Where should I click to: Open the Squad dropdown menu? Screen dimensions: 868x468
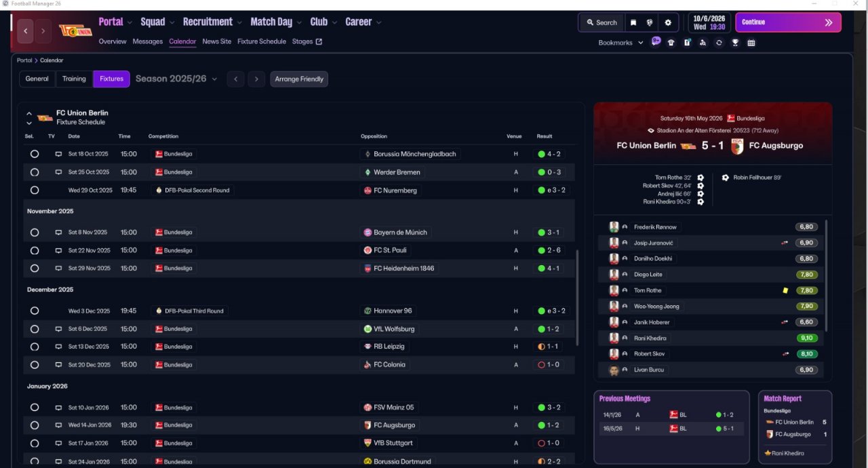click(157, 22)
